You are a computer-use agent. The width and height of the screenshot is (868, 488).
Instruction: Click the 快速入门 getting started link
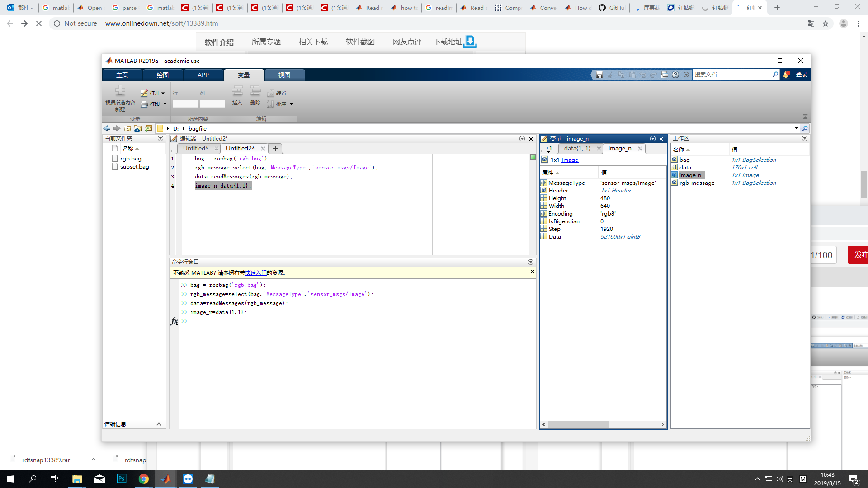pyautogui.click(x=255, y=273)
